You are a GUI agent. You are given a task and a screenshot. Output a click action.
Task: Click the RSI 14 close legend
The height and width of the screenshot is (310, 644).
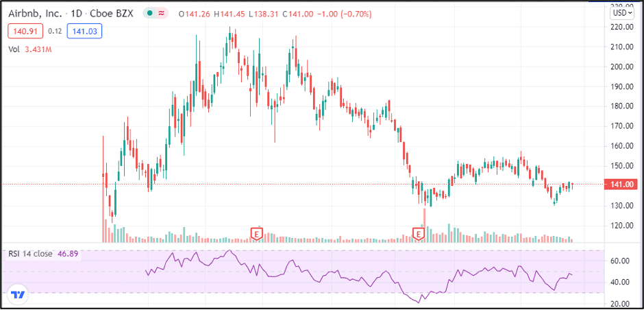coord(30,254)
